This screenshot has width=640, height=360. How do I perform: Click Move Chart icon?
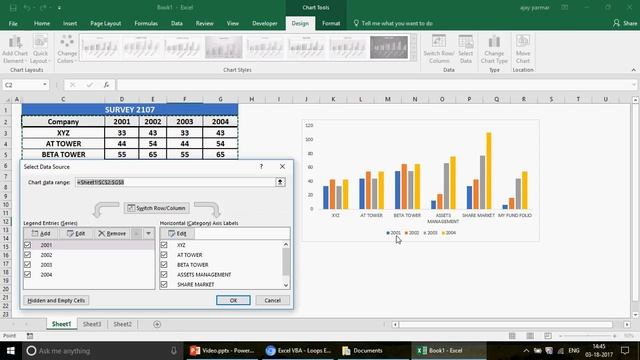click(523, 49)
